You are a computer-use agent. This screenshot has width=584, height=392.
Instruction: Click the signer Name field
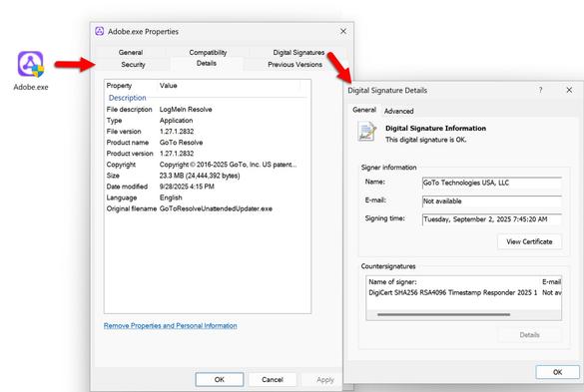(x=491, y=183)
